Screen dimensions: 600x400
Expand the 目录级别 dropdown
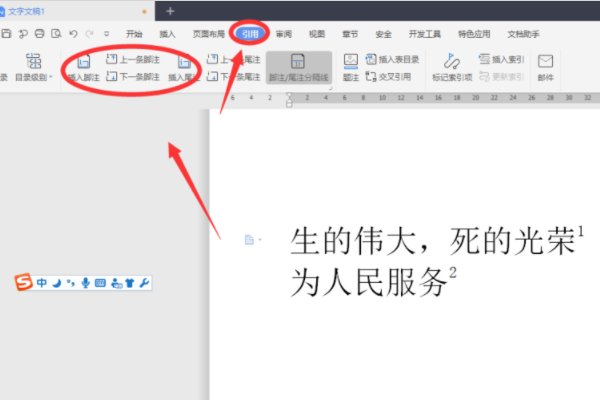pos(33,67)
